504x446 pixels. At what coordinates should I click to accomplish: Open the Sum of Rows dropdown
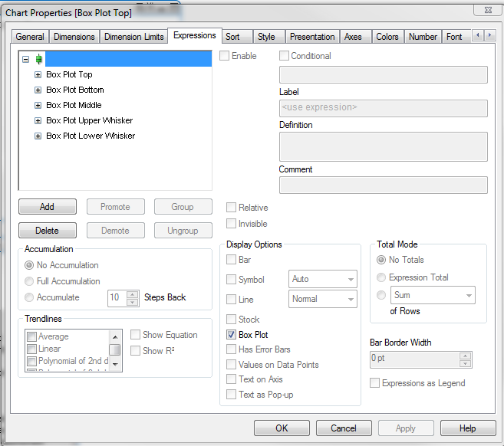click(x=433, y=295)
